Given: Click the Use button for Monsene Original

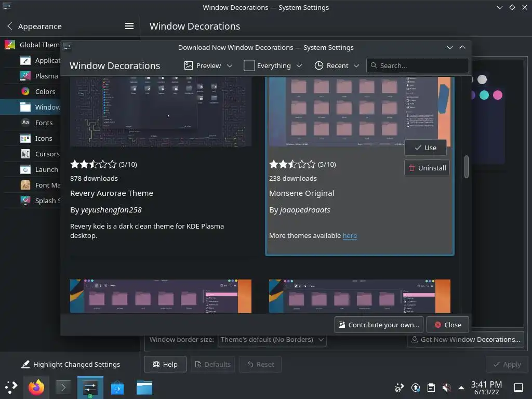Looking at the screenshot, I should (425, 148).
